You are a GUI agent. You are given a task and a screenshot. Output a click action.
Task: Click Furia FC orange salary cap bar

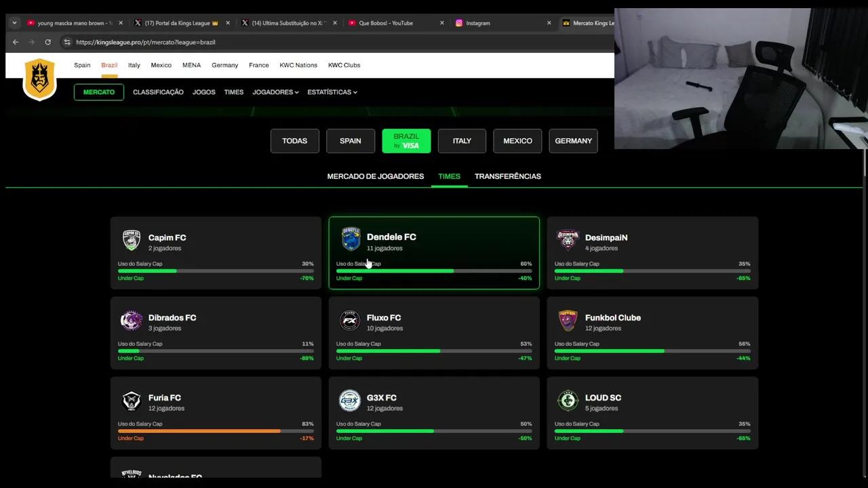point(216,431)
